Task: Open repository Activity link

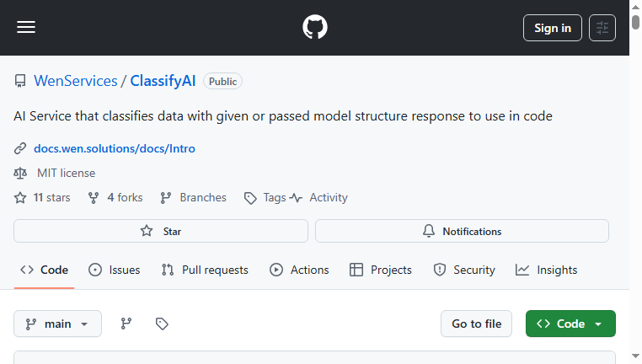Action: tap(318, 198)
